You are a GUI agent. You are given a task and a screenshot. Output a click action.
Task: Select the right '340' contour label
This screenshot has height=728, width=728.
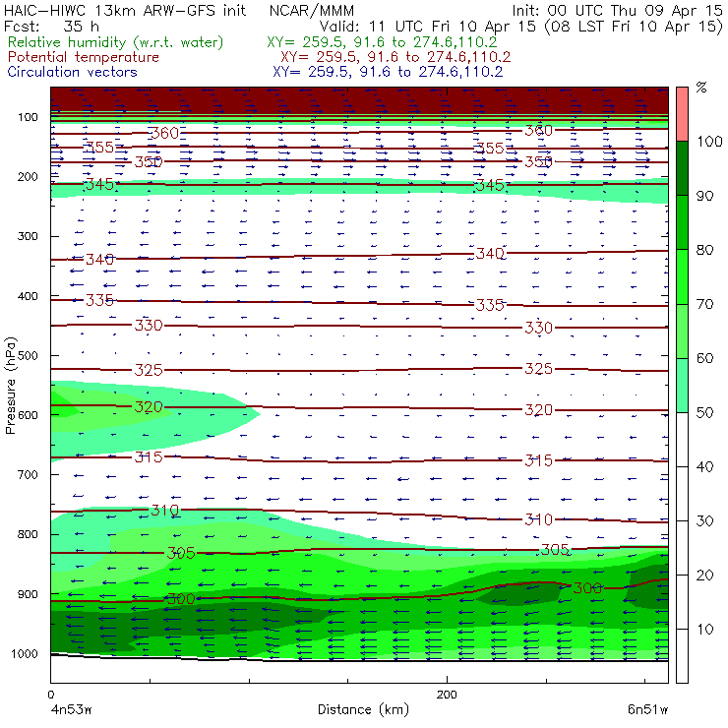coord(490,254)
